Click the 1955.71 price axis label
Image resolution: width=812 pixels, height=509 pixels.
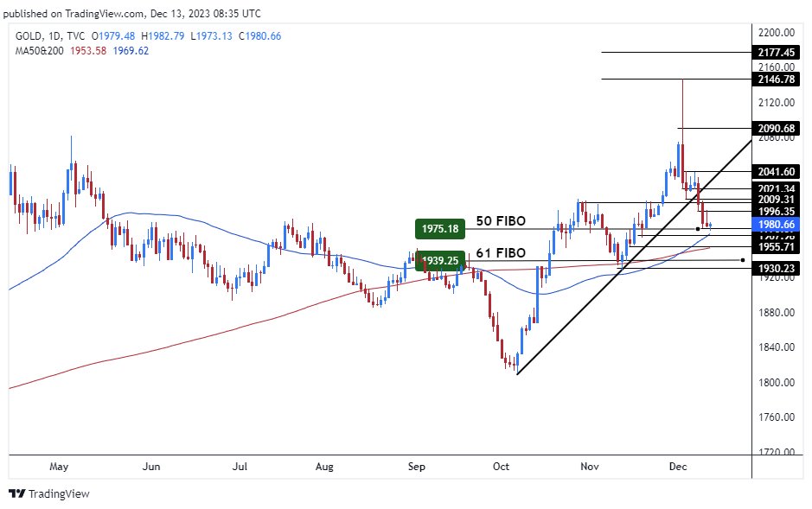776,247
